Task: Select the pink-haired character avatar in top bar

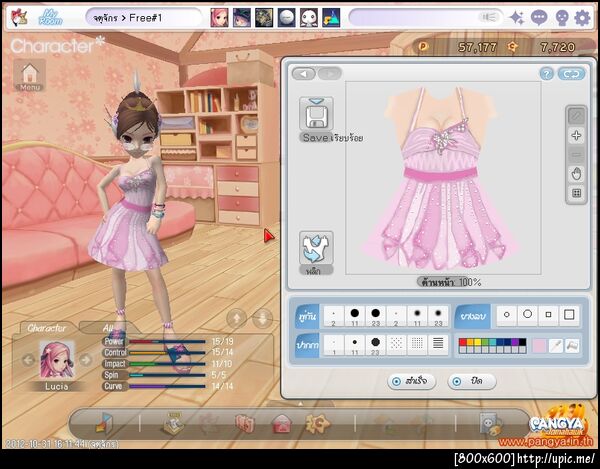Action: point(219,18)
